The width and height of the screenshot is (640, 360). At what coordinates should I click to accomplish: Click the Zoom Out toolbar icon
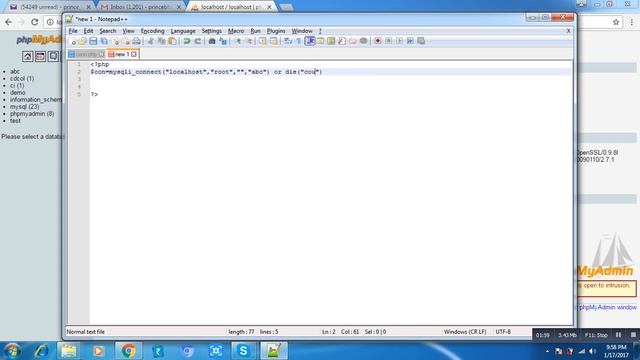249,41
